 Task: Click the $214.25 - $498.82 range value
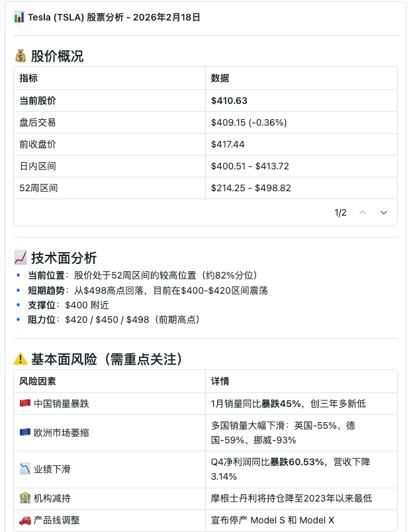point(251,188)
